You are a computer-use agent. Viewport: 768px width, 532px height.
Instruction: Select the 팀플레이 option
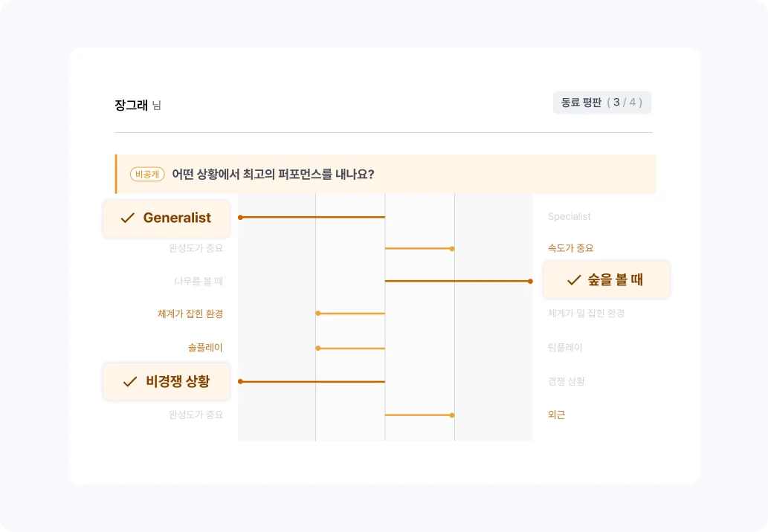566,347
